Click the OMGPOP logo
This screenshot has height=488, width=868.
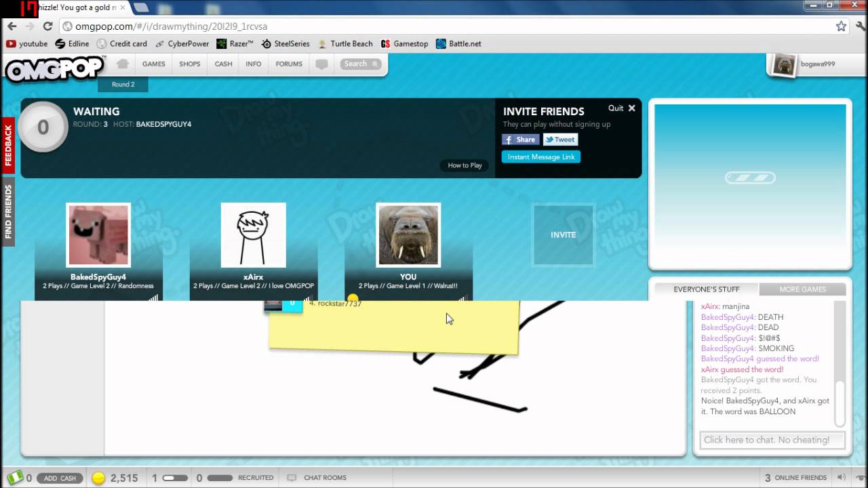(54, 68)
